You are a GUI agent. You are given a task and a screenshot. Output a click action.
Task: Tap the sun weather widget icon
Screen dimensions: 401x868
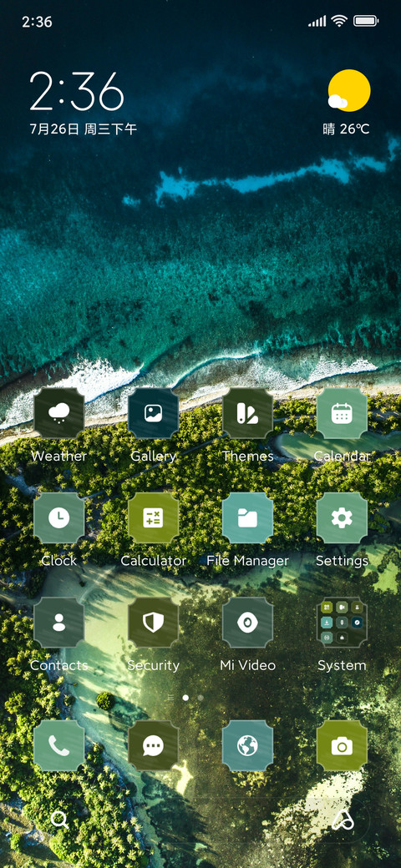click(348, 91)
